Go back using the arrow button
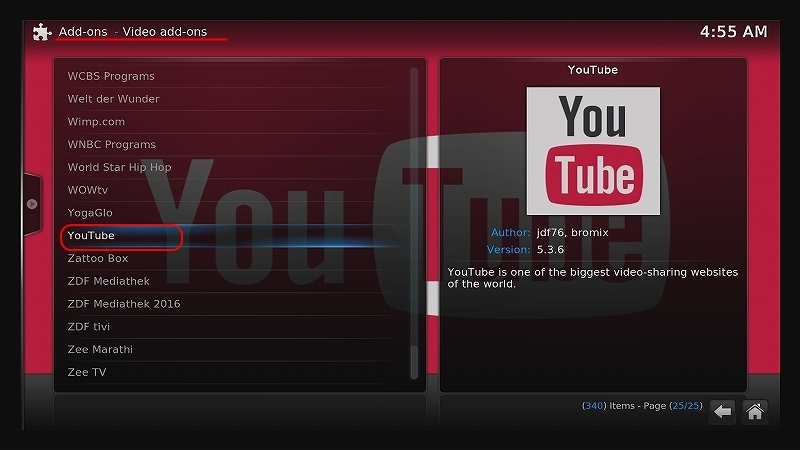 tap(722, 412)
